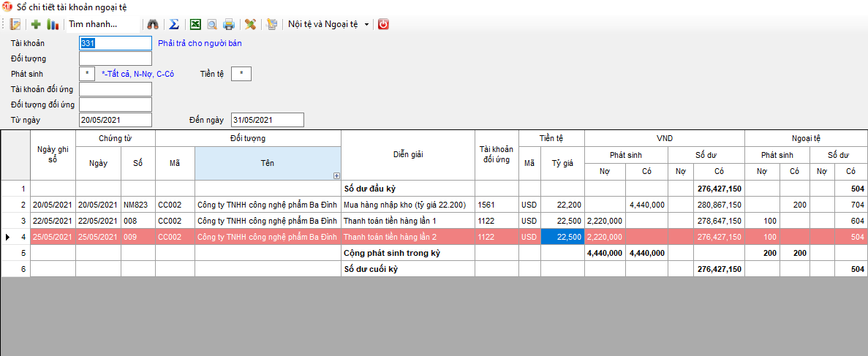This screenshot has height=356, width=868.
Task: Expand the small plus on Tên column header
Action: [x=336, y=175]
